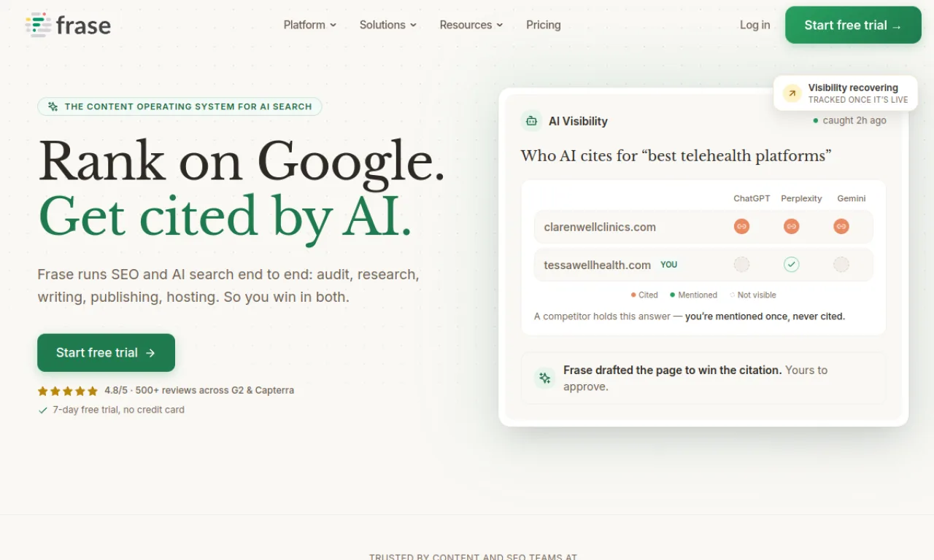Click the Cited legend item
The image size is (934, 560).
tap(644, 295)
